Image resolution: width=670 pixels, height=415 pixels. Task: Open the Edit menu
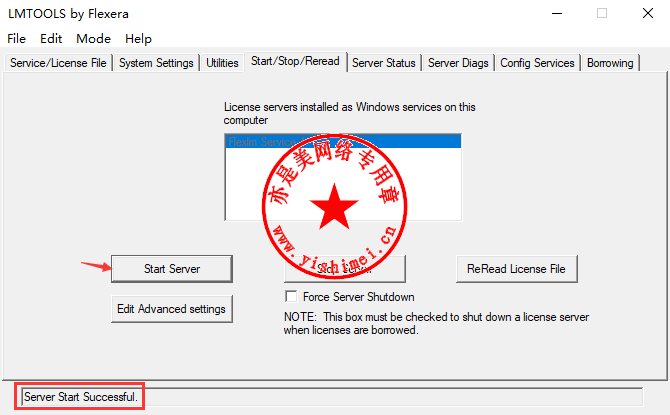51,38
